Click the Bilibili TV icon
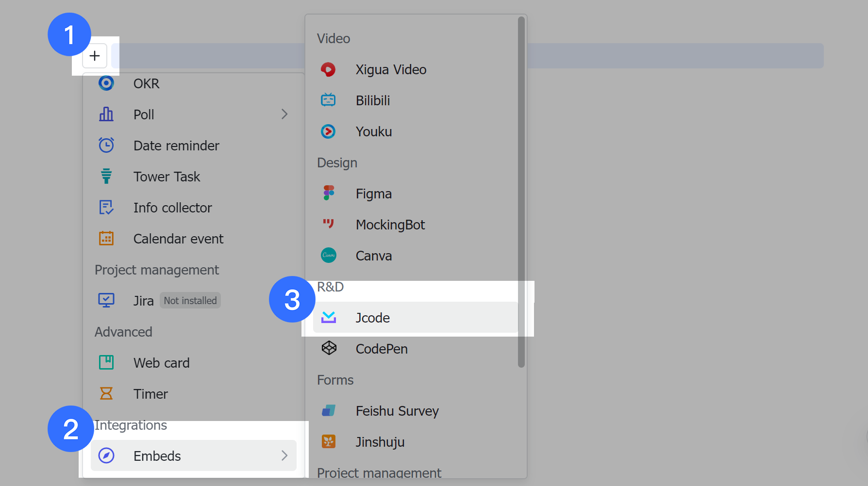The image size is (868, 486). click(x=329, y=100)
